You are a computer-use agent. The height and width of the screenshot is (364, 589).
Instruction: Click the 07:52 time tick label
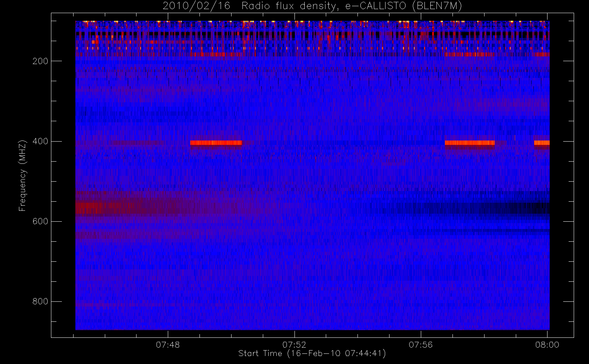tap(294, 345)
